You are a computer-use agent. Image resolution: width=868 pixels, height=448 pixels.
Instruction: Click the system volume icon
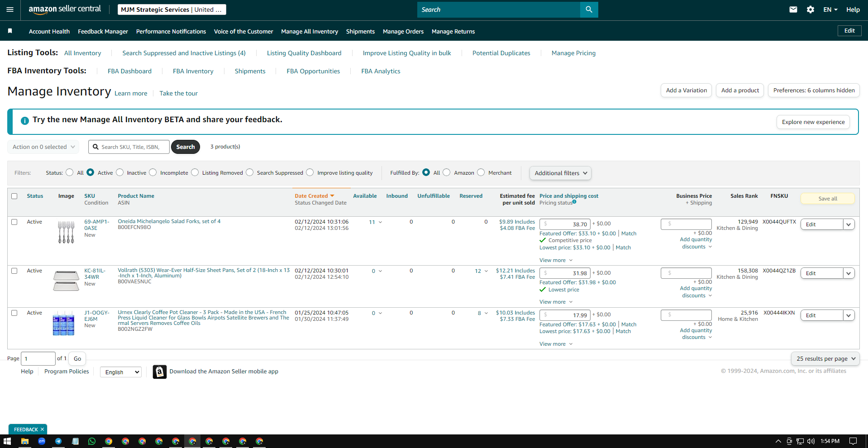coord(811,441)
